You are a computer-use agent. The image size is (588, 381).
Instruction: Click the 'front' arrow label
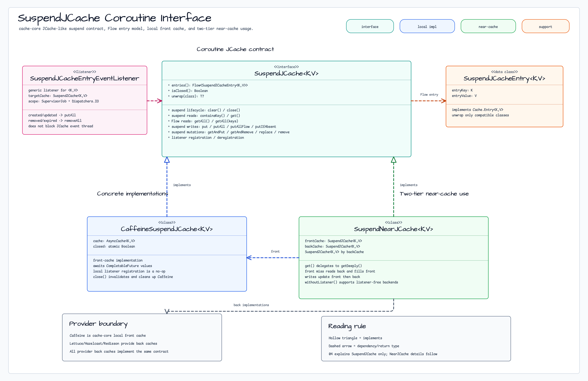coord(275,251)
